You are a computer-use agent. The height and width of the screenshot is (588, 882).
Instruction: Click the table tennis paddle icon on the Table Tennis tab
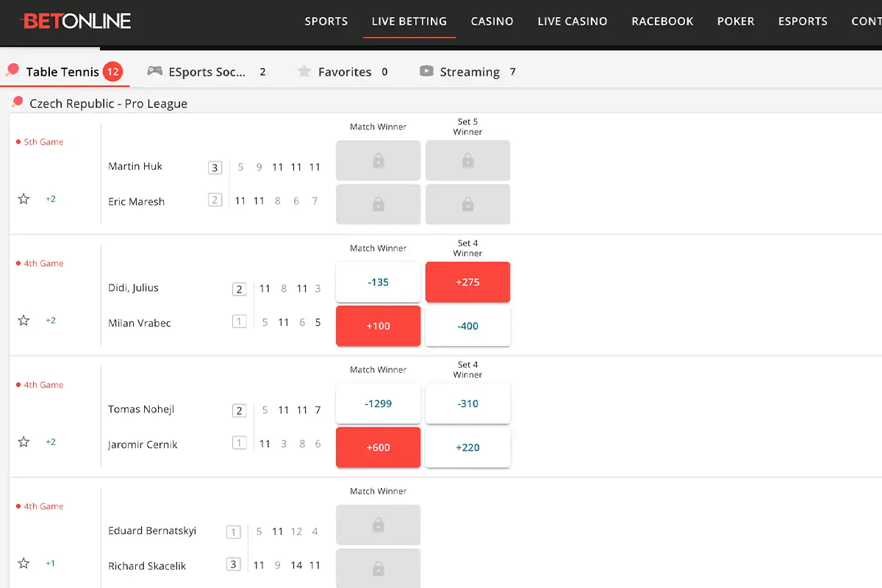[12, 70]
